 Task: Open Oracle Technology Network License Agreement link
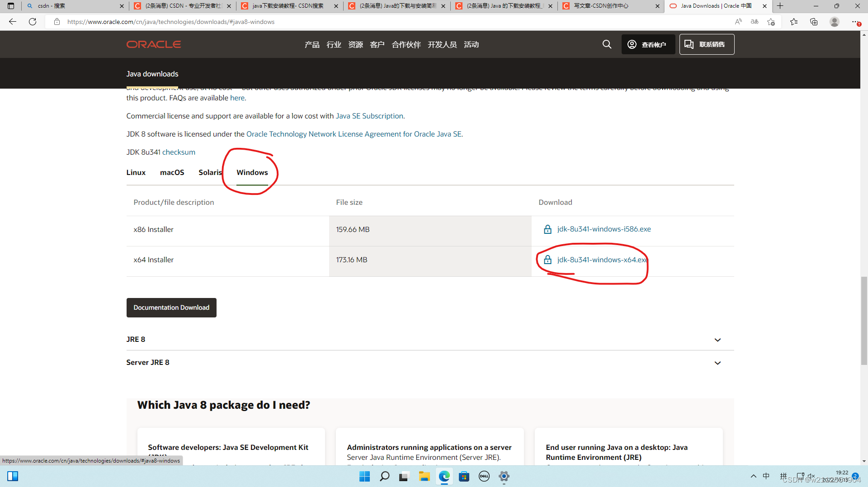pos(354,134)
